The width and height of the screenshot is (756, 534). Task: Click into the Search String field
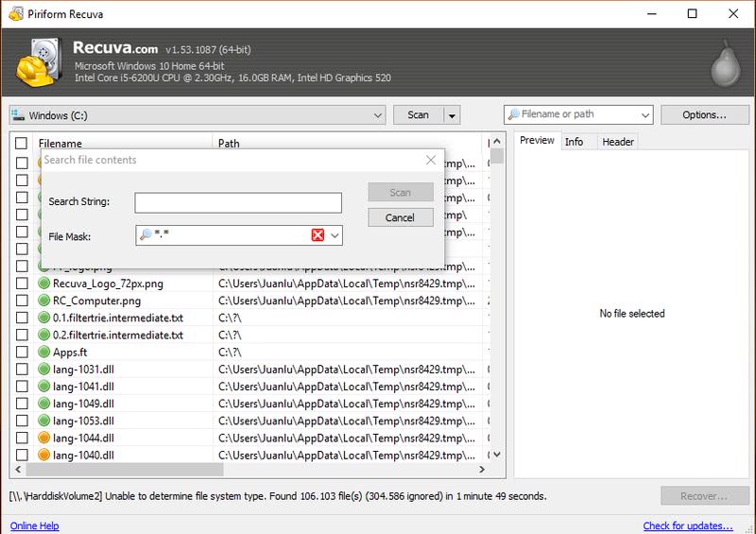coord(237,202)
